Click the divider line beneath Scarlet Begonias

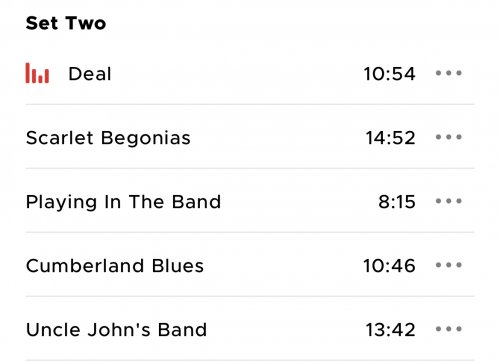tap(250, 168)
